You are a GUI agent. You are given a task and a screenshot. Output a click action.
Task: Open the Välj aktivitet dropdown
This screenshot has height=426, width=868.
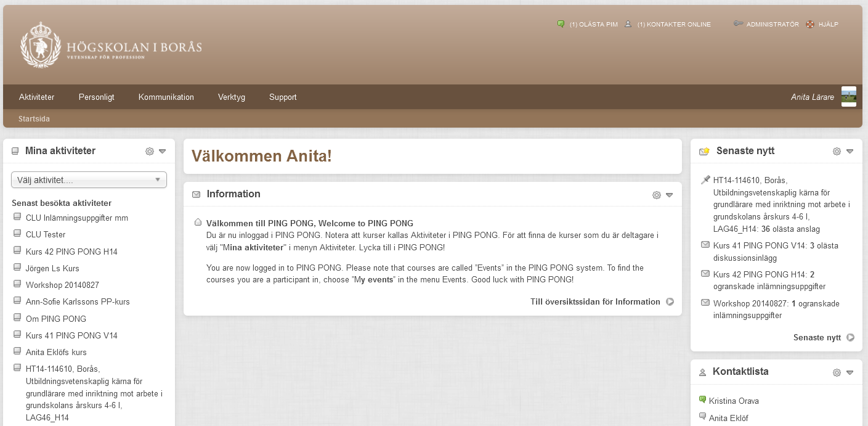89,180
